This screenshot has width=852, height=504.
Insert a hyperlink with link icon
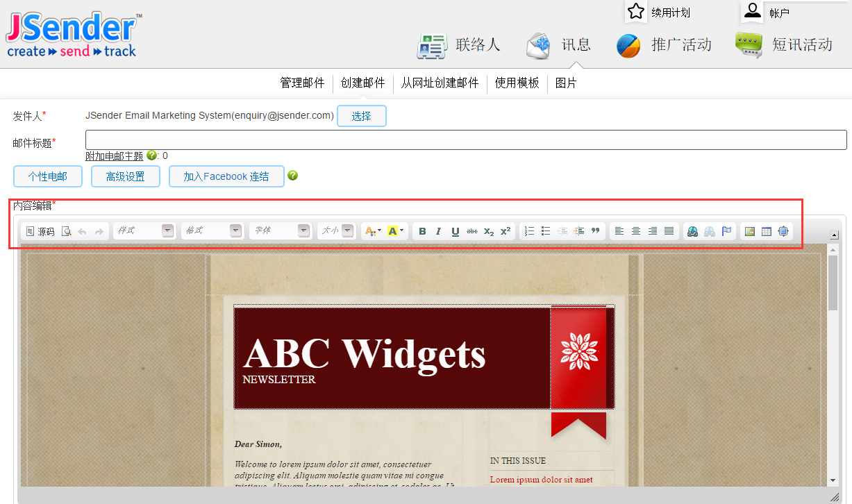[692, 231]
